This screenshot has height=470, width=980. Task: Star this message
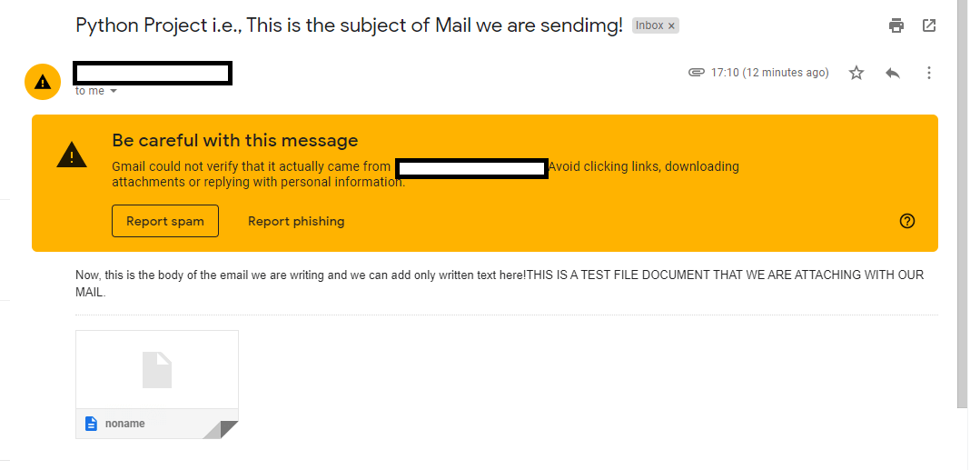[x=856, y=74]
